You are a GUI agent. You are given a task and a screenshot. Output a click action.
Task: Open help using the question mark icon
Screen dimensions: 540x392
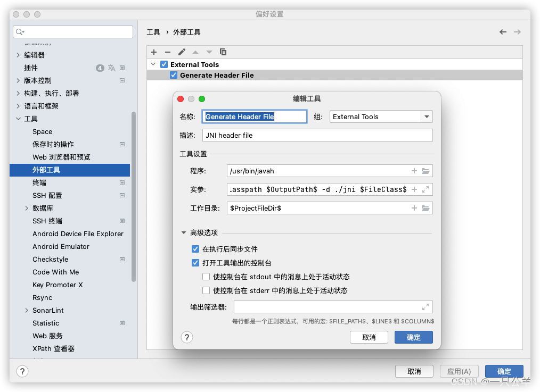pyautogui.click(x=187, y=337)
